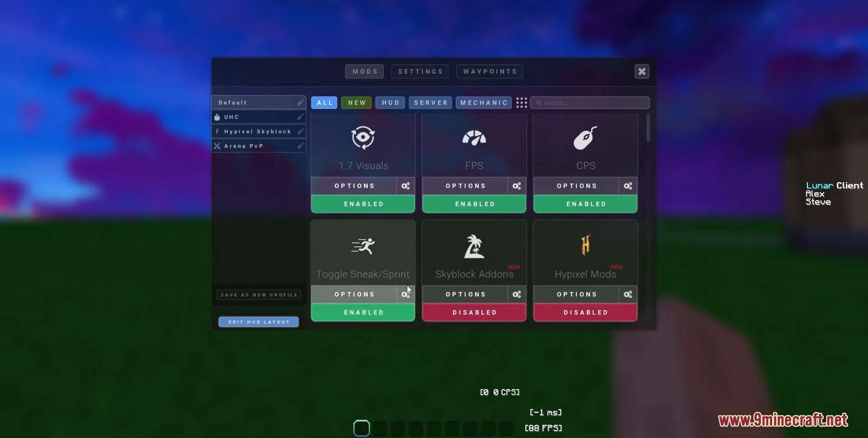Click the Skyblock Addons palm island icon

(x=474, y=246)
